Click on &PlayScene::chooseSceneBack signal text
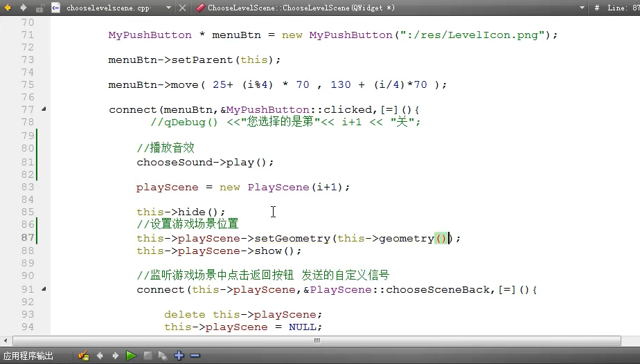Image resolution: width=640 pixels, height=364 pixels. click(x=396, y=289)
